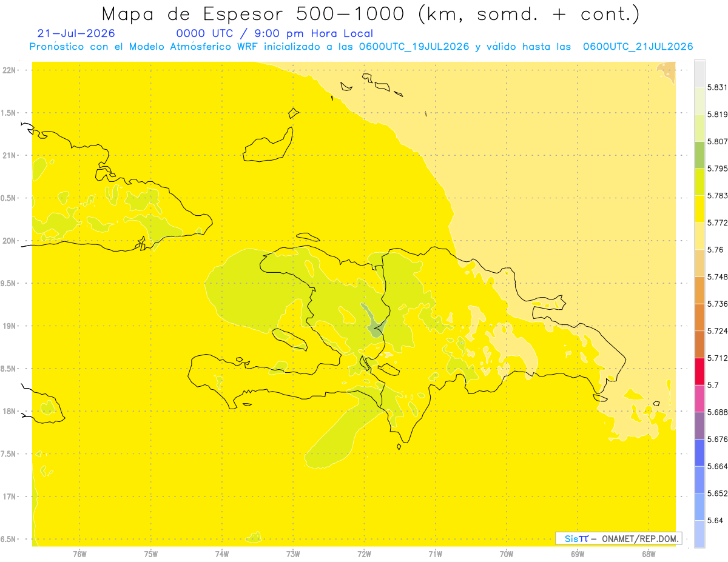Select the '5.688' colorbar label
This screenshot has width=728, height=562.
[x=717, y=412]
